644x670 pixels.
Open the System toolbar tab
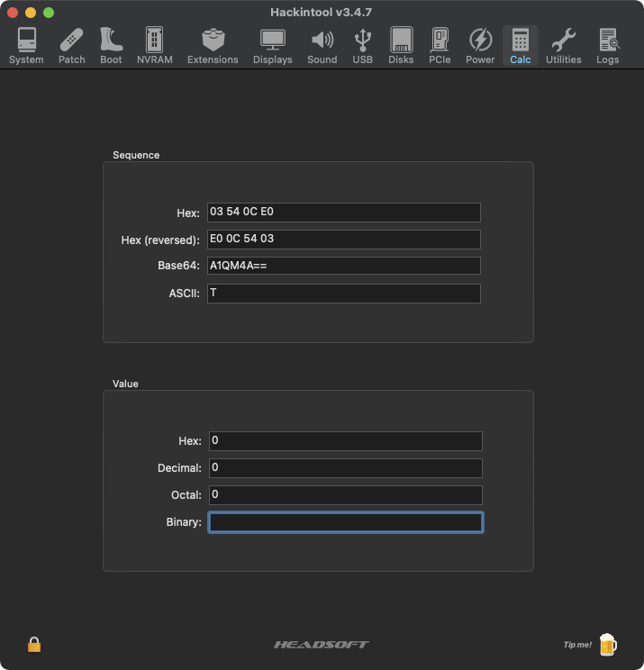coord(26,46)
